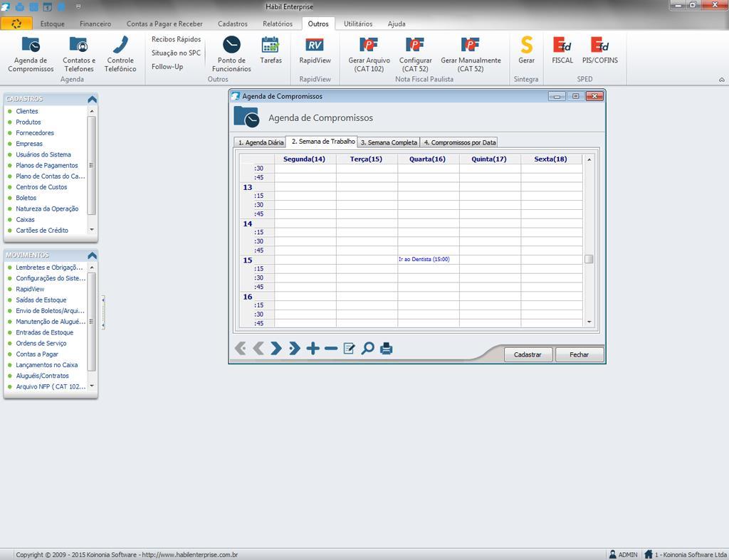This screenshot has width=729, height=560.
Task: Click Follow-Up in the ribbon
Action: (167, 66)
